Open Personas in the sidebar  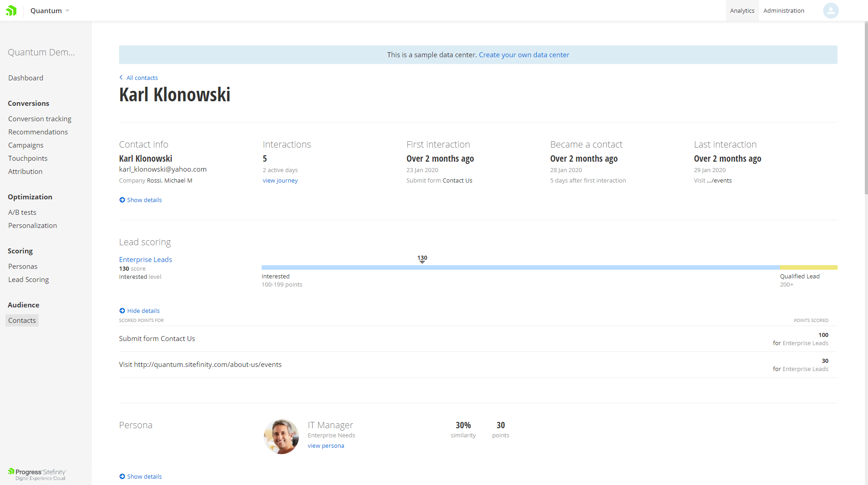click(x=23, y=267)
